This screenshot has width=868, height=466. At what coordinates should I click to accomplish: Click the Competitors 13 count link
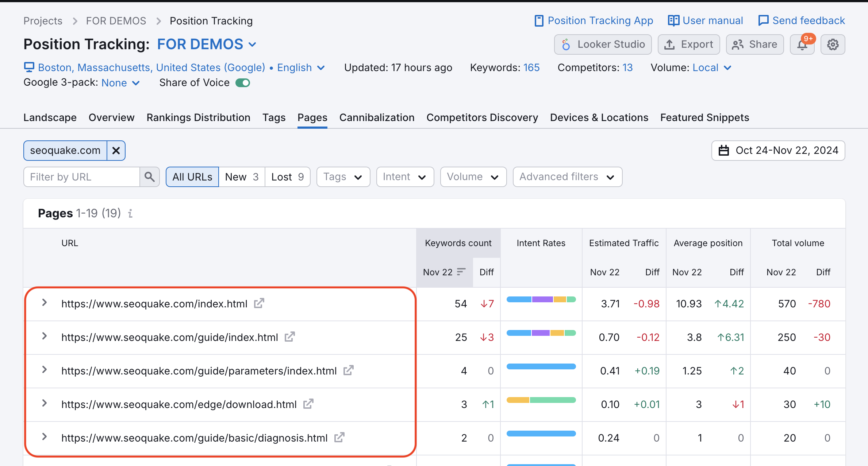[627, 68]
